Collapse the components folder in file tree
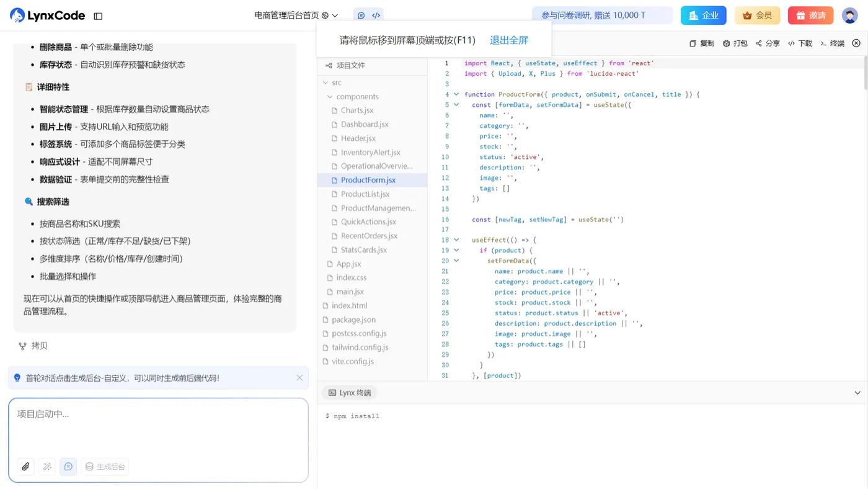Image resolution: width=868 pixels, height=489 pixels. pyautogui.click(x=330, y=96)
